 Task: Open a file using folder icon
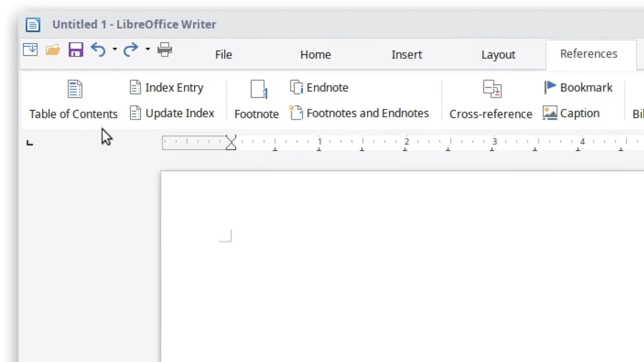(53, 50)
